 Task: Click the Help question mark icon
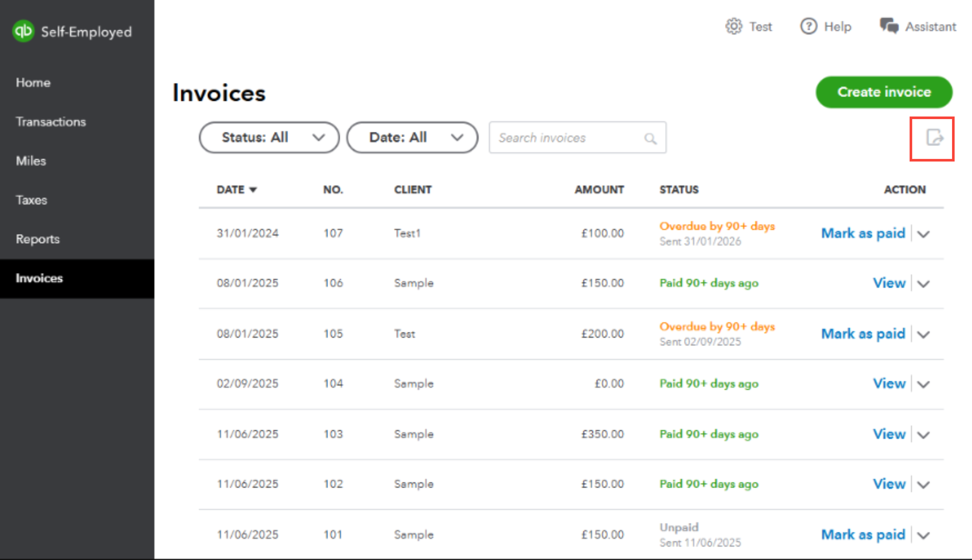coord(808,26)
